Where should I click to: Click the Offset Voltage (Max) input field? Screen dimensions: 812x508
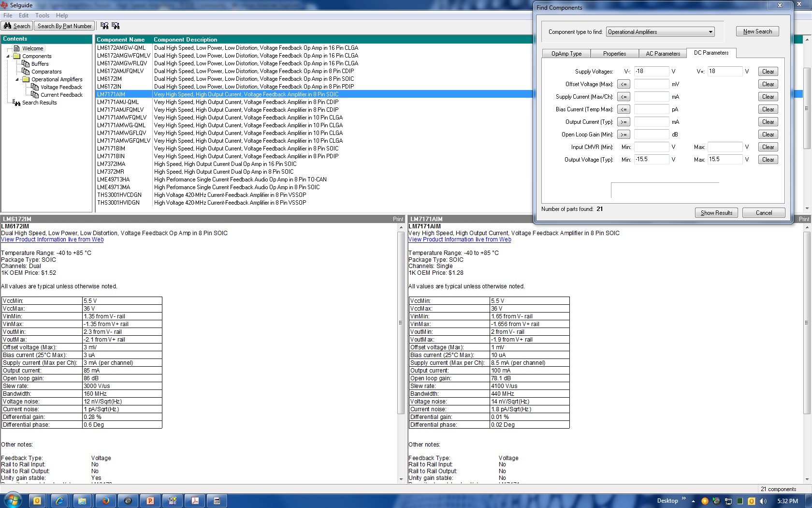coord(652,84)
